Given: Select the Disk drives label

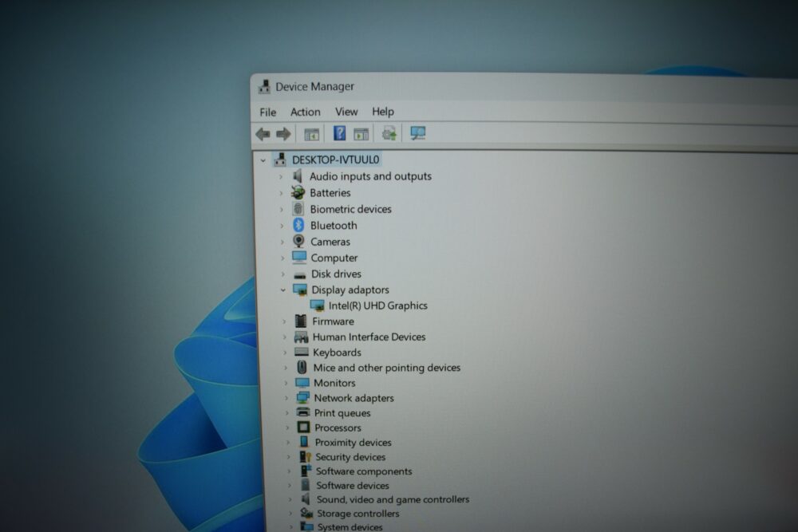Looking at the screenshot, I should (x=337, y=274).
